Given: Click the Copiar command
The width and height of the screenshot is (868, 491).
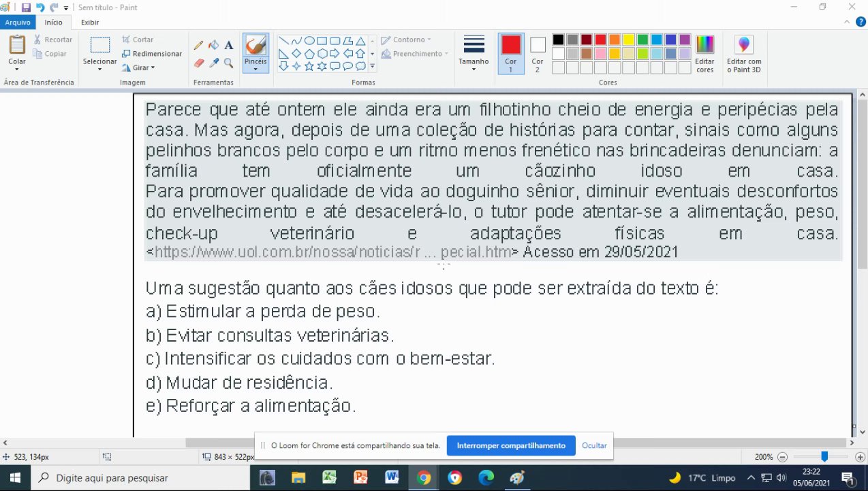Looking at the screenshot, I should coord(51,54).
